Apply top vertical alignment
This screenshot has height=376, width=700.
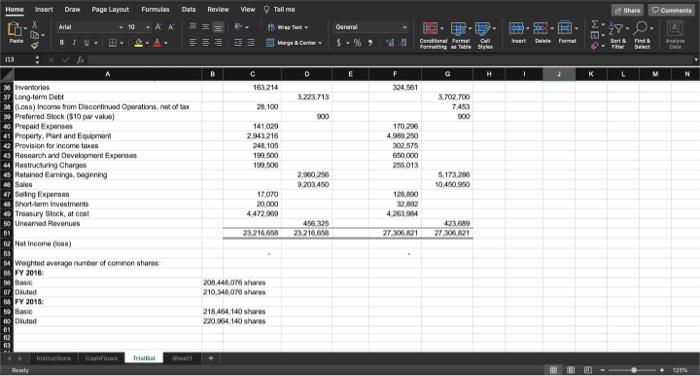tap(193, 27)
